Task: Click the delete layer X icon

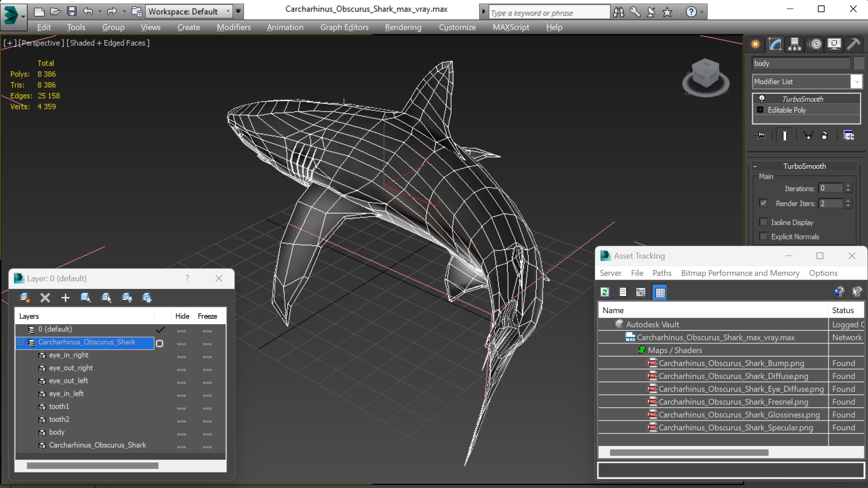Action: point(45,297)
